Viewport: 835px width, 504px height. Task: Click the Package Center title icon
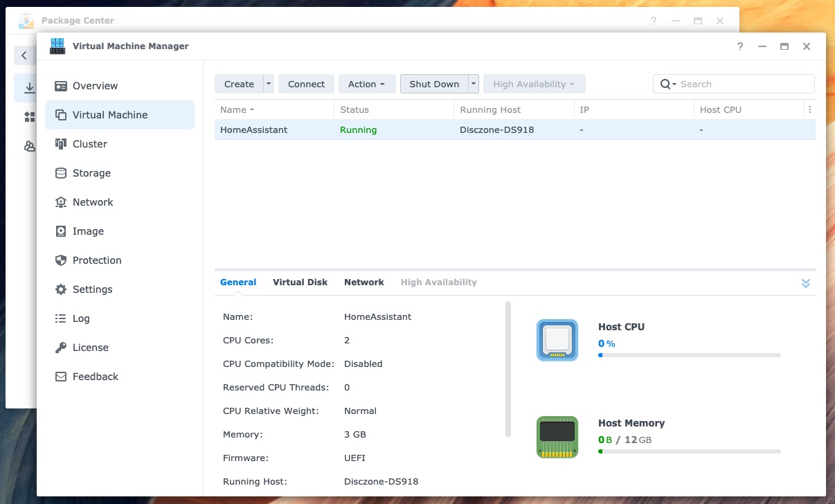27,20
